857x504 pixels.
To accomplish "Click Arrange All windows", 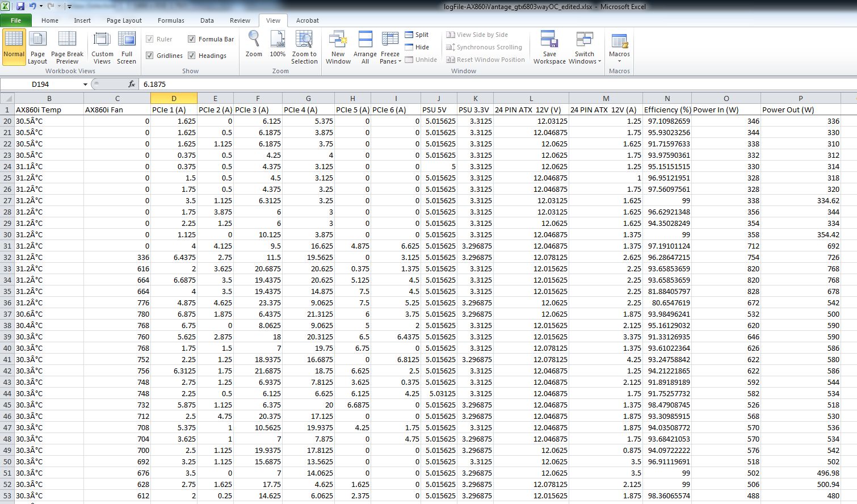I will coord(365,47).
